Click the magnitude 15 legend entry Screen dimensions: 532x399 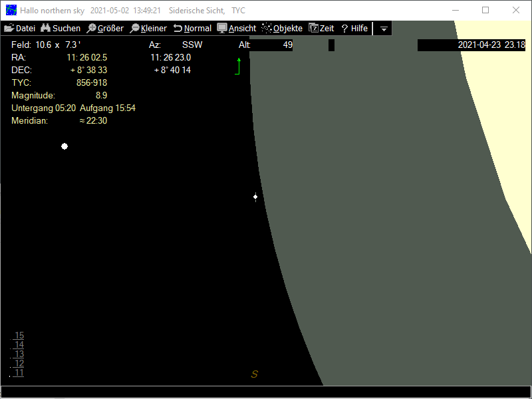(19, 335)
